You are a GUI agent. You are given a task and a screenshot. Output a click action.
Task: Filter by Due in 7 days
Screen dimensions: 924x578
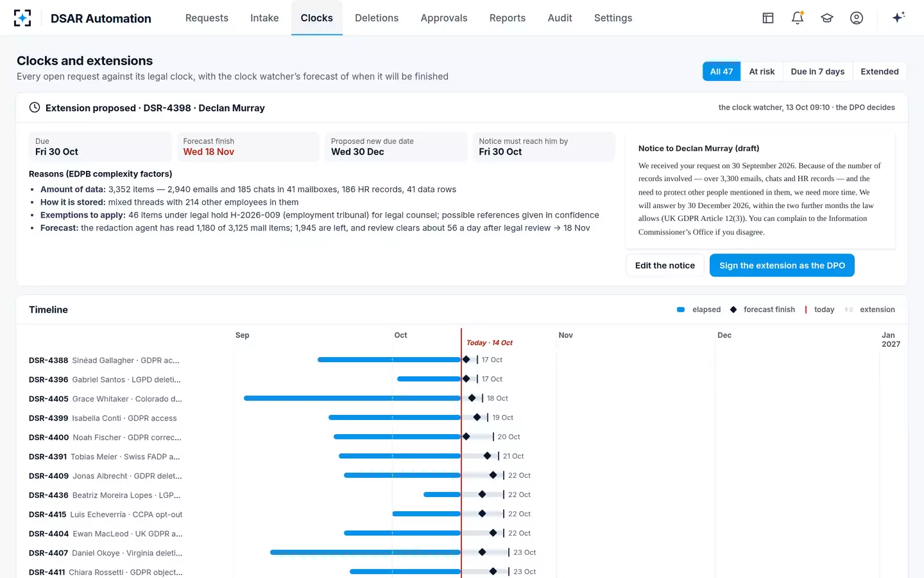[817, 71]
